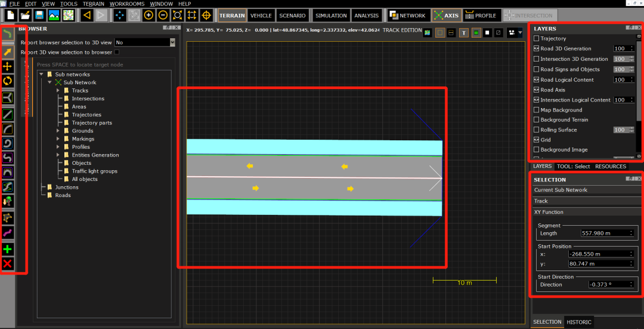Select the spiral curve tool in sidebar
Viewport: 644px width, 329px height.
pos(7,143)
